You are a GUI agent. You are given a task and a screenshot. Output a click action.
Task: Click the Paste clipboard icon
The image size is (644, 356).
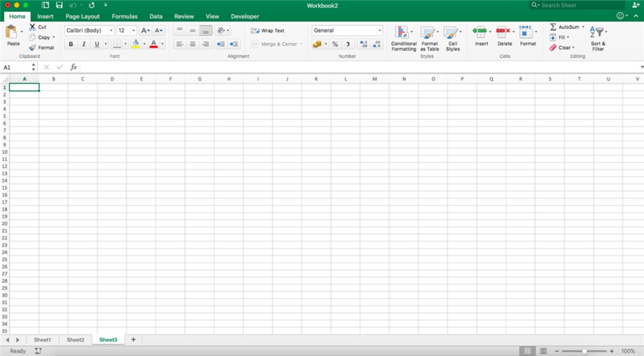12,33
